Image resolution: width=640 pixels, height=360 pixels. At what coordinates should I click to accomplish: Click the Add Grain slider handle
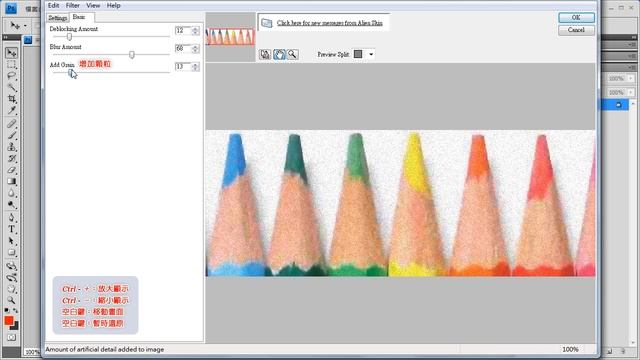[x=70, y=73]
